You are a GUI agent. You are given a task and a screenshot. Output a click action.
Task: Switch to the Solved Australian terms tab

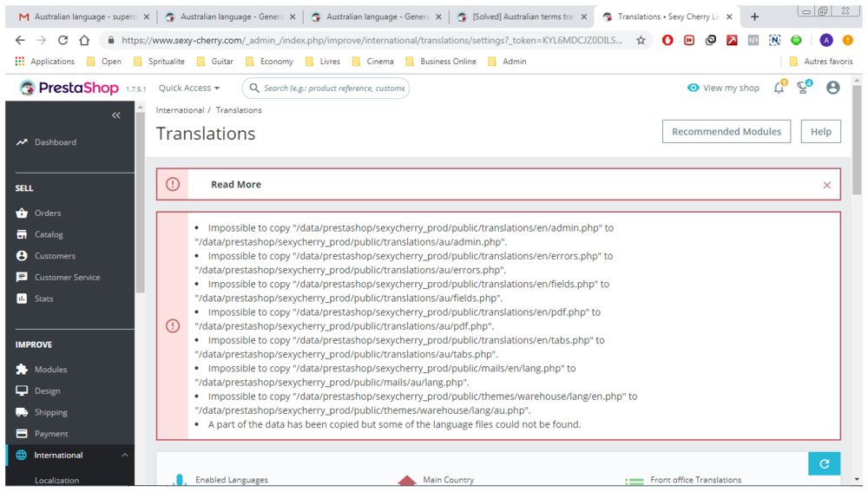(522, 16)
